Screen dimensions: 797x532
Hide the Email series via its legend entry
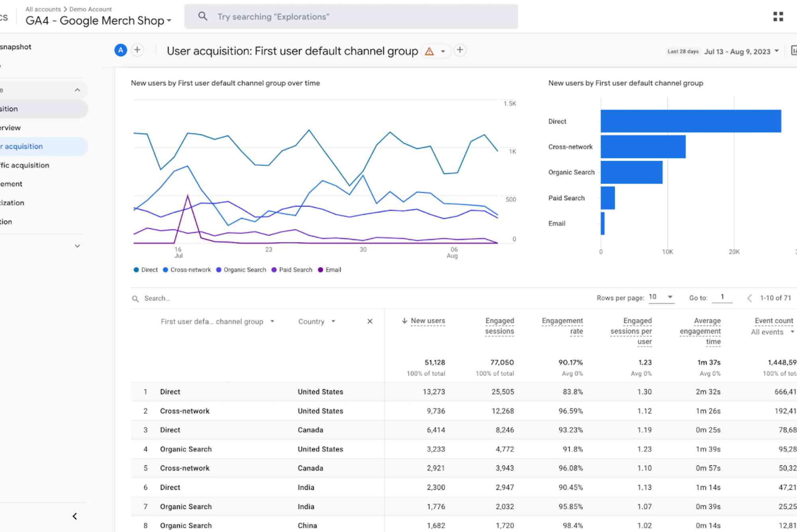point(330,270)
